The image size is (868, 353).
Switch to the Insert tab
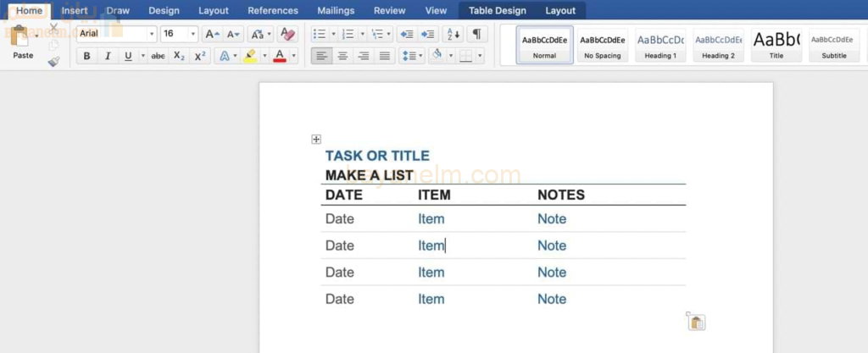point(75,10)
